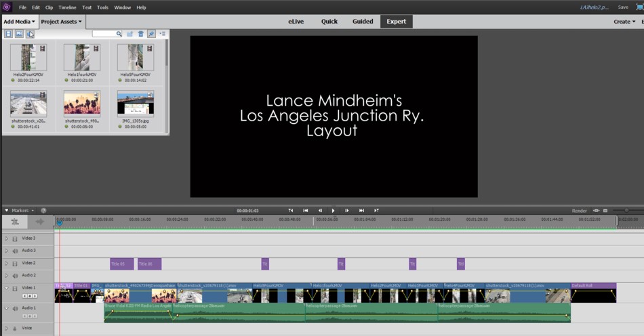Open the File menu
Image resolution: width=644 pixels, height=336 pixels.
coord(22,7)
